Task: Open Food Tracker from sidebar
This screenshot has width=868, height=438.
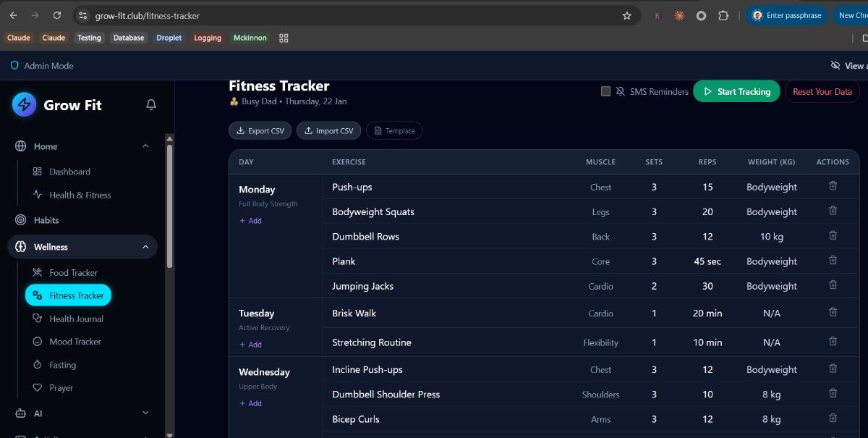Action: point(73,273)
